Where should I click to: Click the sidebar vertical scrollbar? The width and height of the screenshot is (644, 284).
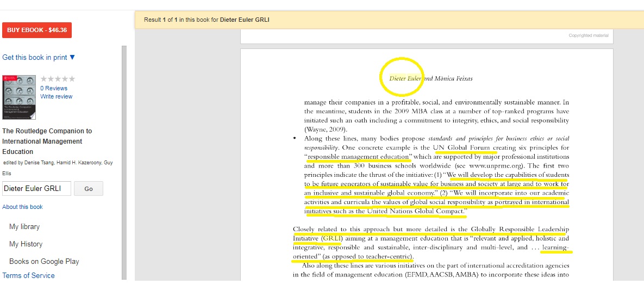tap(124, 162)
